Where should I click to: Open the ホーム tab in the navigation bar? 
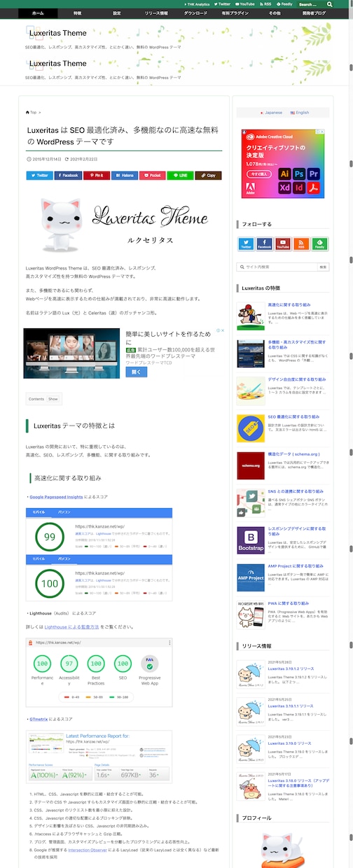pos(38,13)
